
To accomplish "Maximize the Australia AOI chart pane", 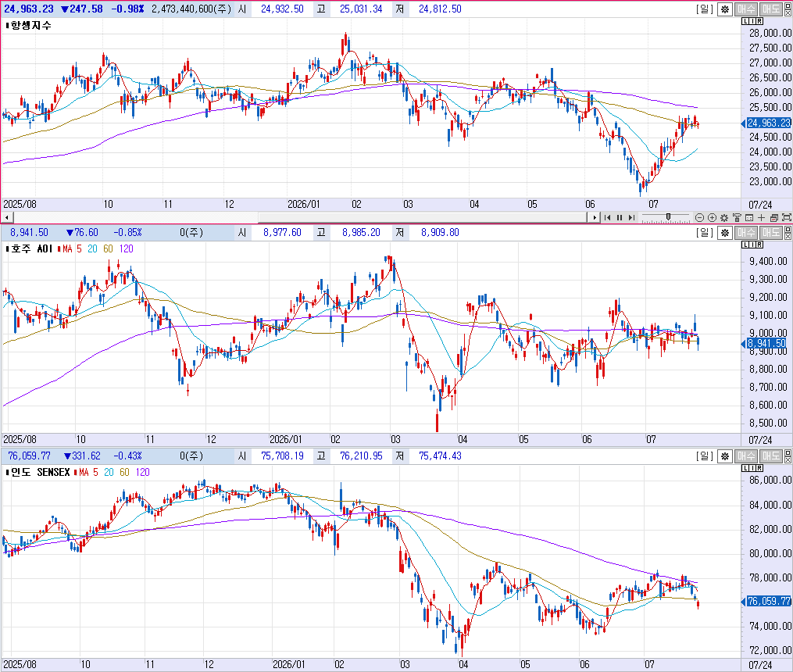I will pyautogui.click(x=788, y=229).
